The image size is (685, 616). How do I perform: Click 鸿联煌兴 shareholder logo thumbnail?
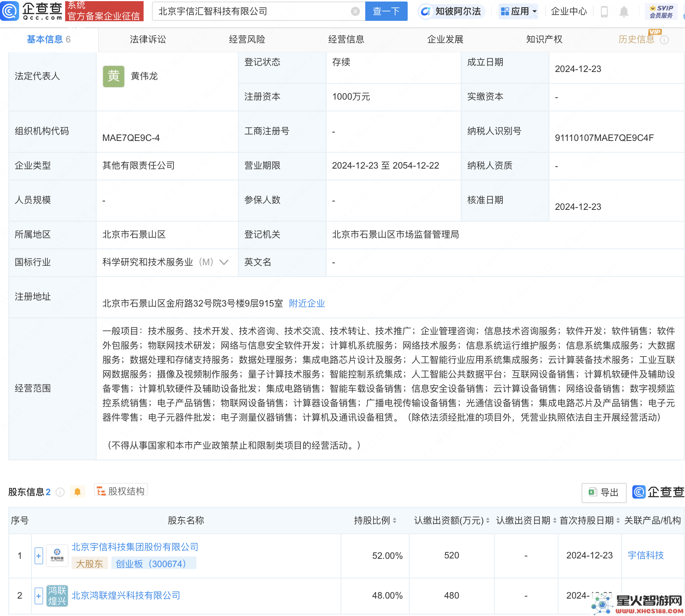point(57,596)
